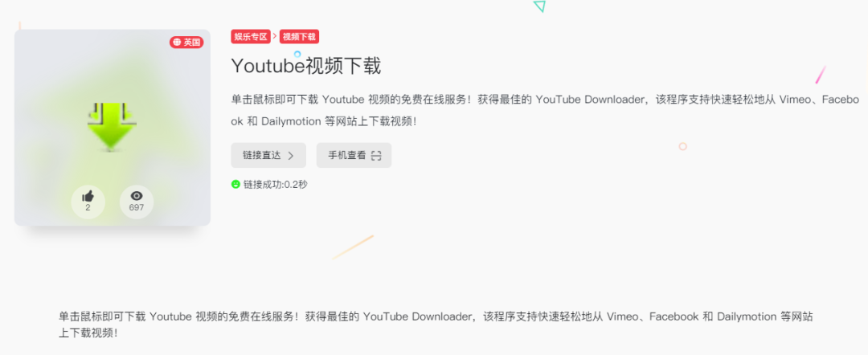Click the QR scan icon in 手机查看
Viewport: 868px width, 355px height.
coord(376,155)
